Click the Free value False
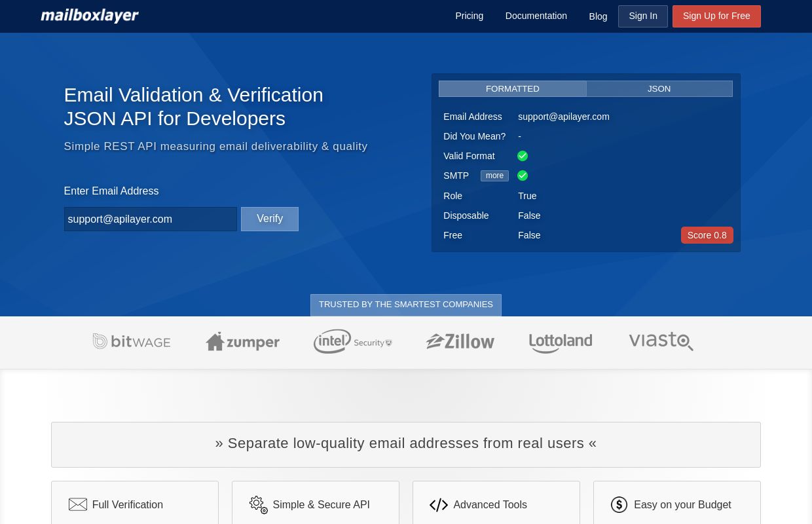Image resolution: width=812 pixels, height=524 pixels. (x=529, y=235)
